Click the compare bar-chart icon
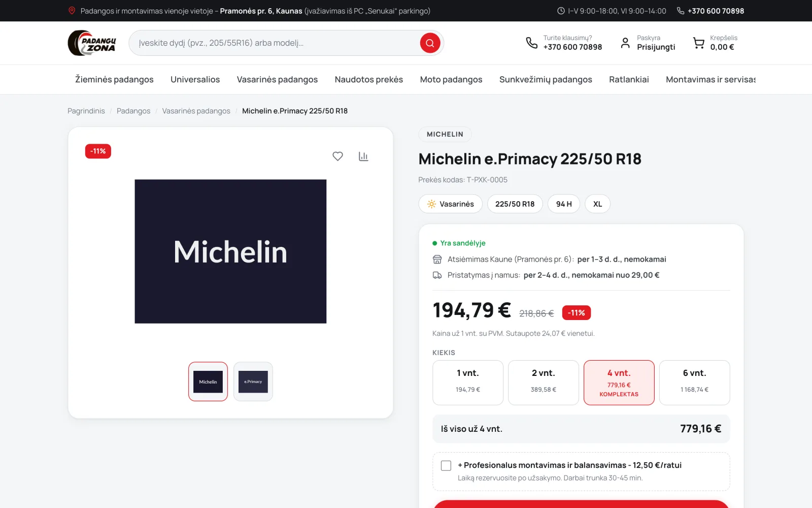The height and width of the screenshot is (508, 812). coord(363,156)
